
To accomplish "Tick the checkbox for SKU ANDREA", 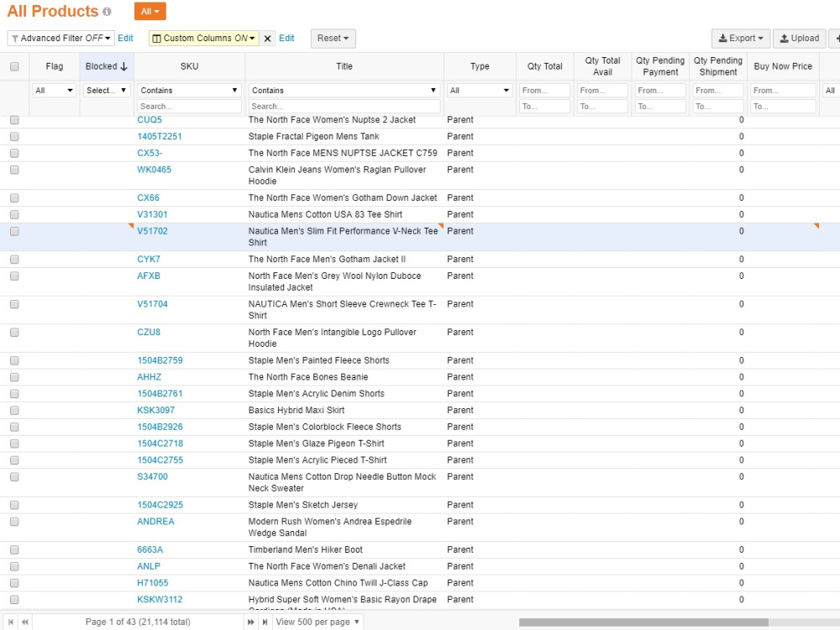I will (x=14, y=522).
